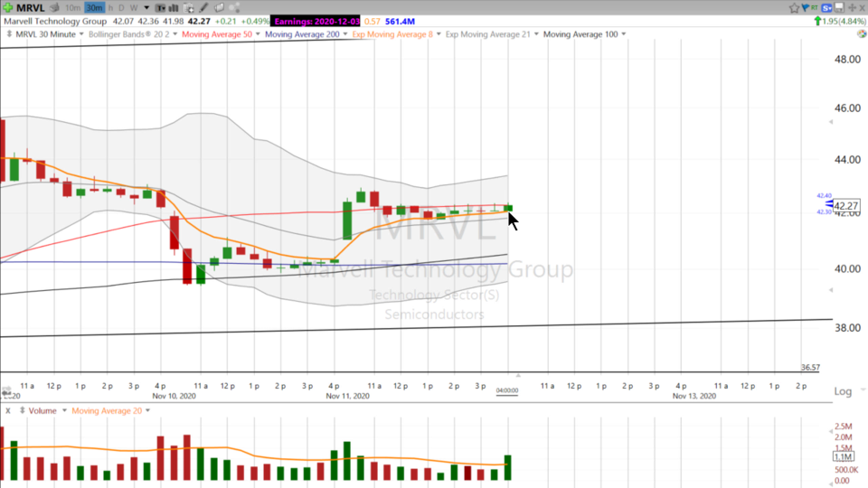Open the Exp Moving Average 8 dropdown
The height and width of the screenshot is (488, 868).
pyautogui.click(x=439, y=34)
